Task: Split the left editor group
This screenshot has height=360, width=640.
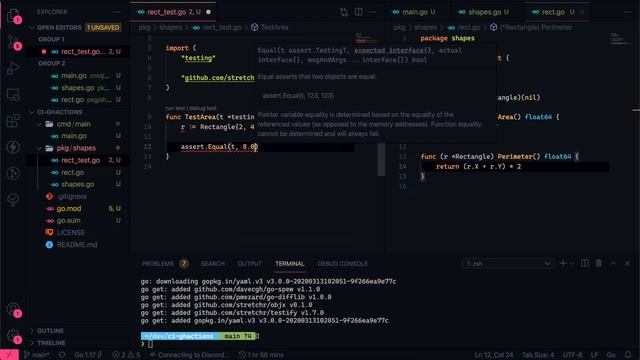Action: point(358,12)
